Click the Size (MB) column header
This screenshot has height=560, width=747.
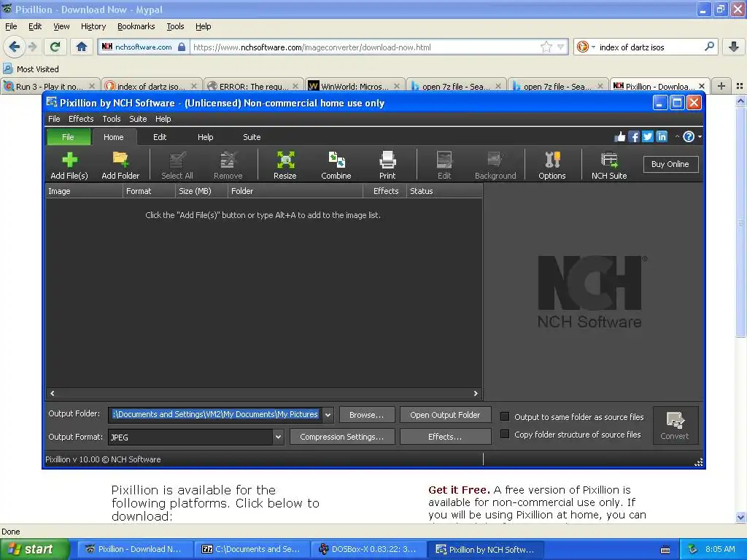201,191
